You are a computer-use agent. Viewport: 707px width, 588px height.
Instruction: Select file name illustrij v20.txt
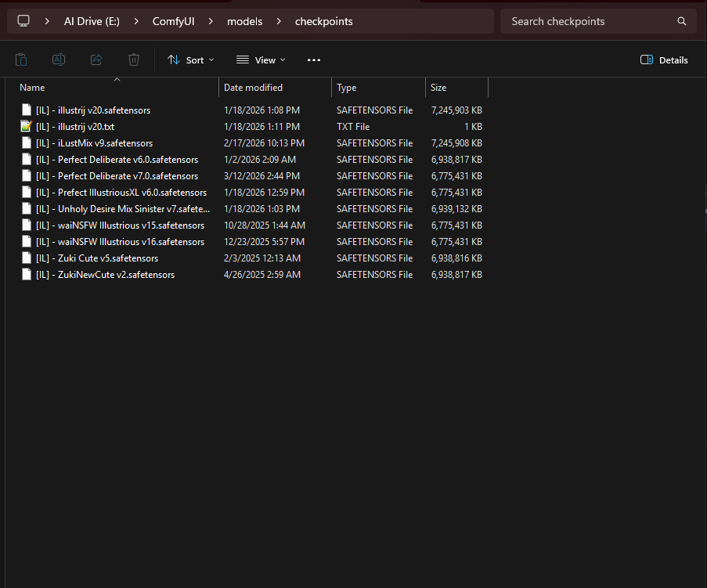click(75, 126)
